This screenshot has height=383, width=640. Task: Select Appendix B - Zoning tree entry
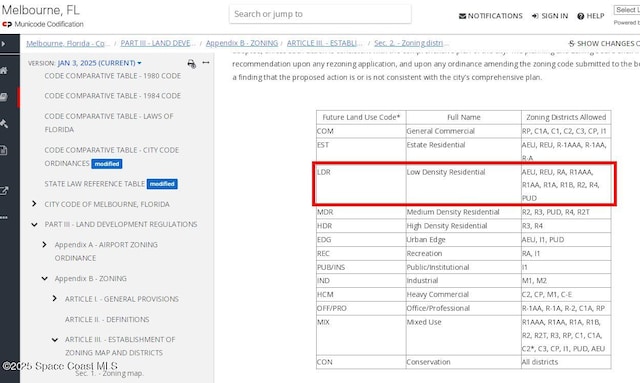pos(91,278)
